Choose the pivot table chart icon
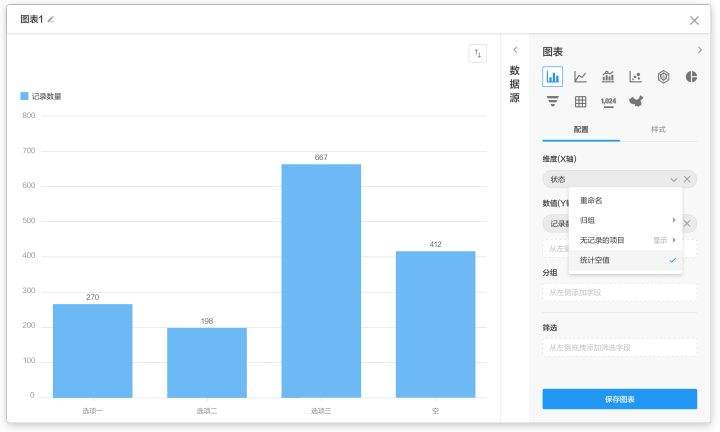The height and width of the screenshot is (432, 720). pos(580,101)
